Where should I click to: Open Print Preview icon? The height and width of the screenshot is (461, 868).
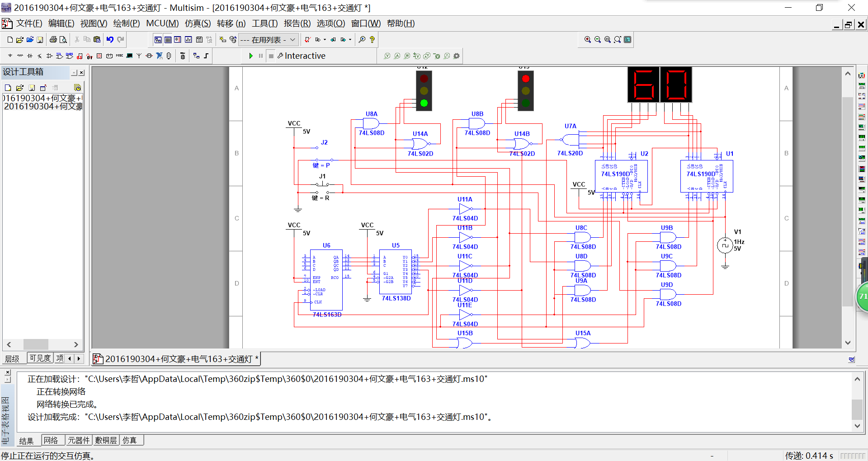63,40
